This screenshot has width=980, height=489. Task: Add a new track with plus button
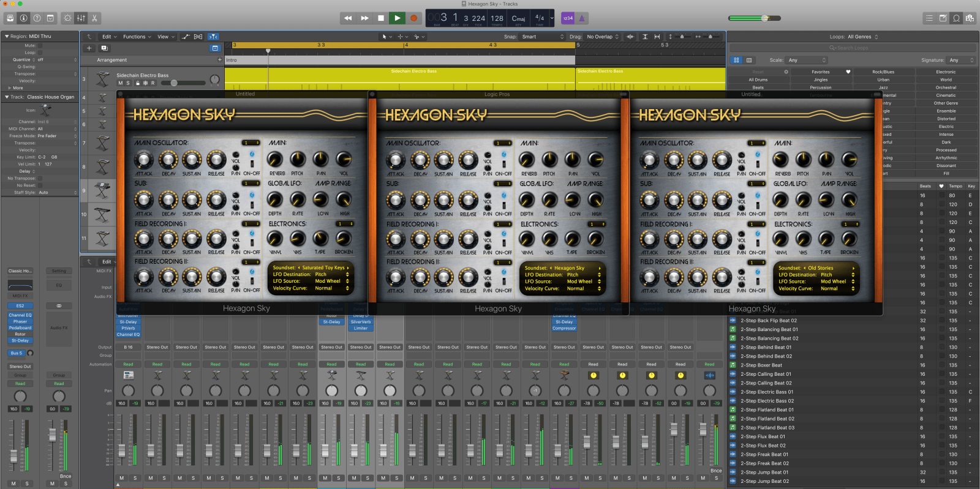pos(89,48)
